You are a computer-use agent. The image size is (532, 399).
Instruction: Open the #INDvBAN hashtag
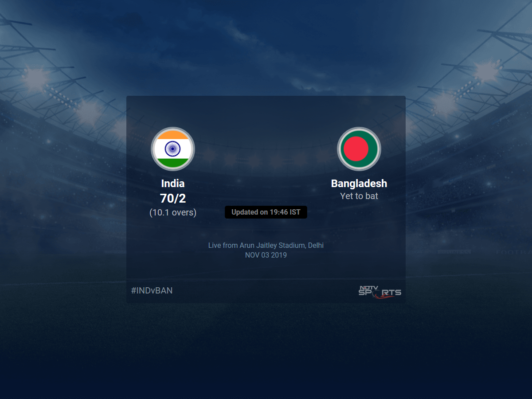[152, 291]
